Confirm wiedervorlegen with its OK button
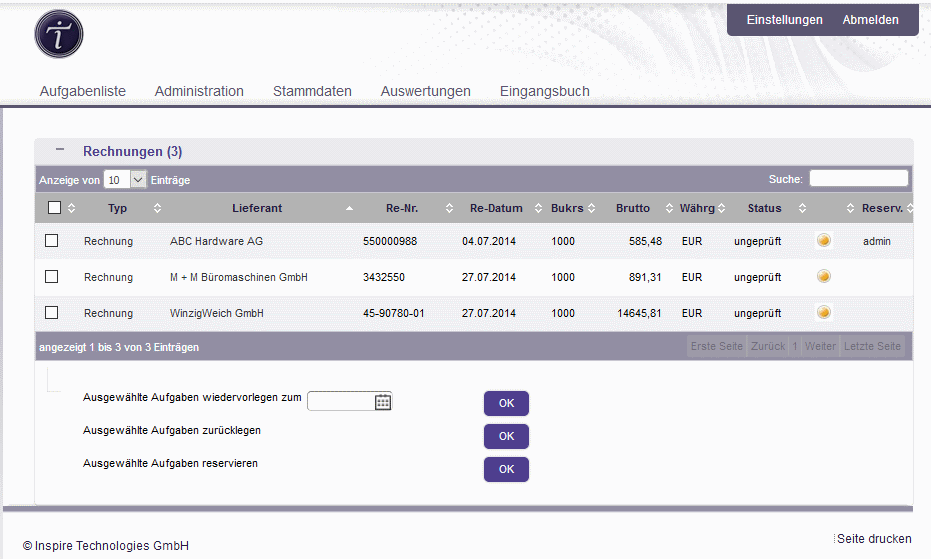931x559 pixels. [x=506, y=403]
